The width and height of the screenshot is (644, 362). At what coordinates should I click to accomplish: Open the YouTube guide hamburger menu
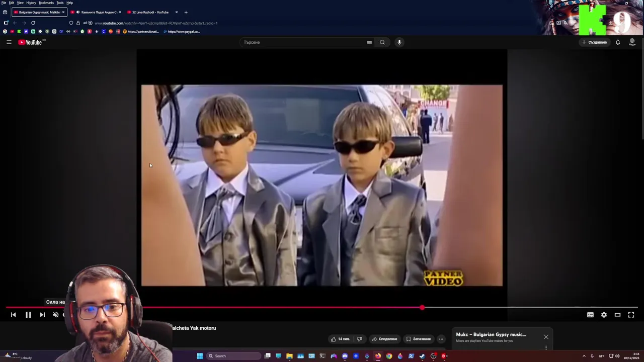(9, 42)
